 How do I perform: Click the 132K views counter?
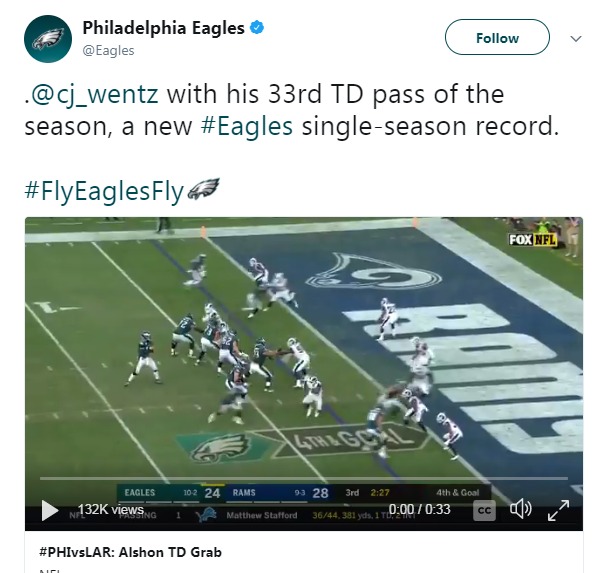tap(111, 509)
